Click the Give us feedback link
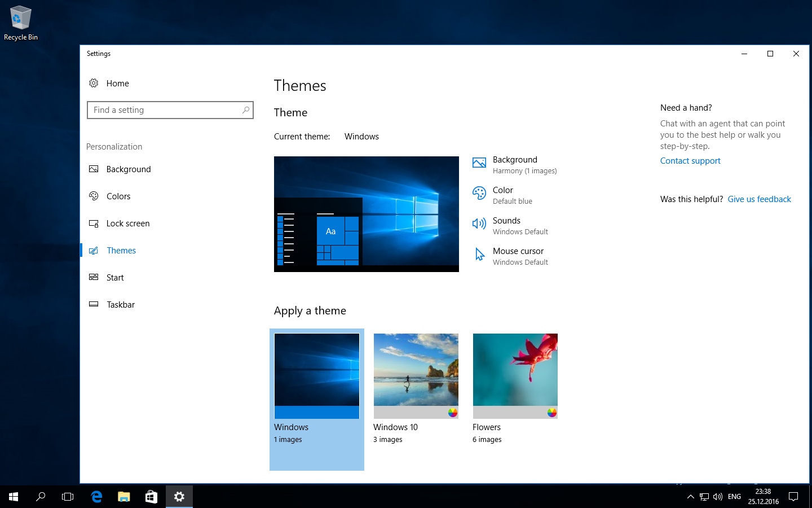812x508 pixels. 759,199
